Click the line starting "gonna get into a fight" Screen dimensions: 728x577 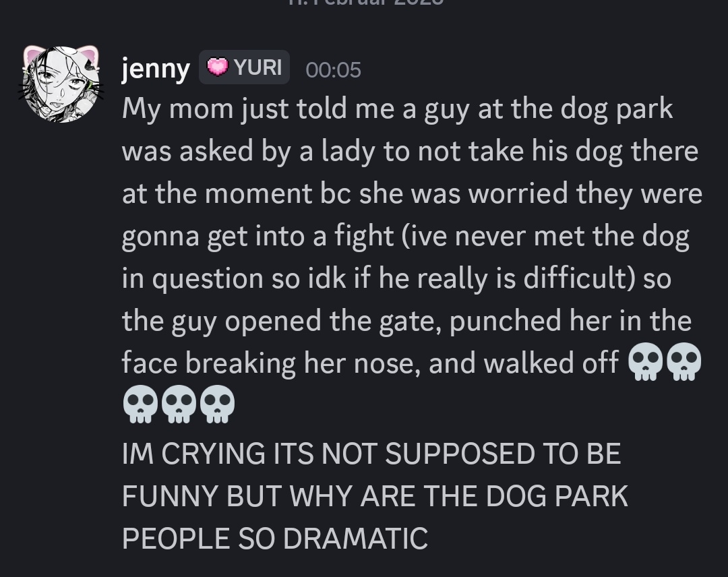pos(405,237)
